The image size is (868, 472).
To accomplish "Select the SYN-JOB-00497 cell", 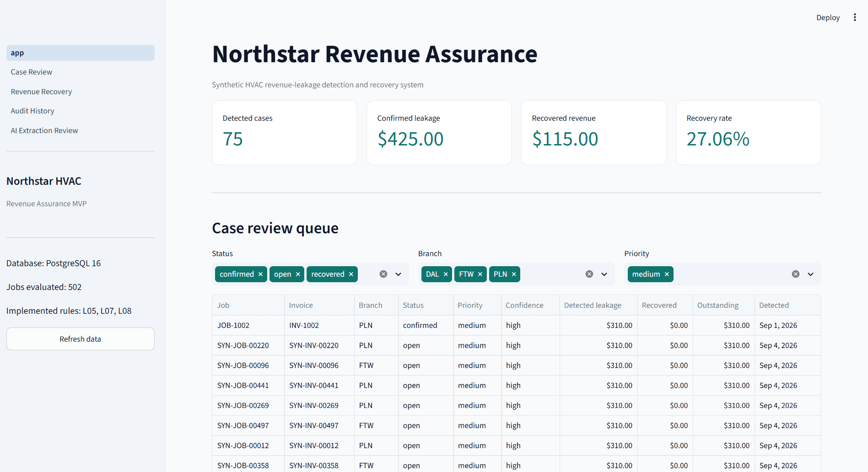I will [x=248, y=425].
